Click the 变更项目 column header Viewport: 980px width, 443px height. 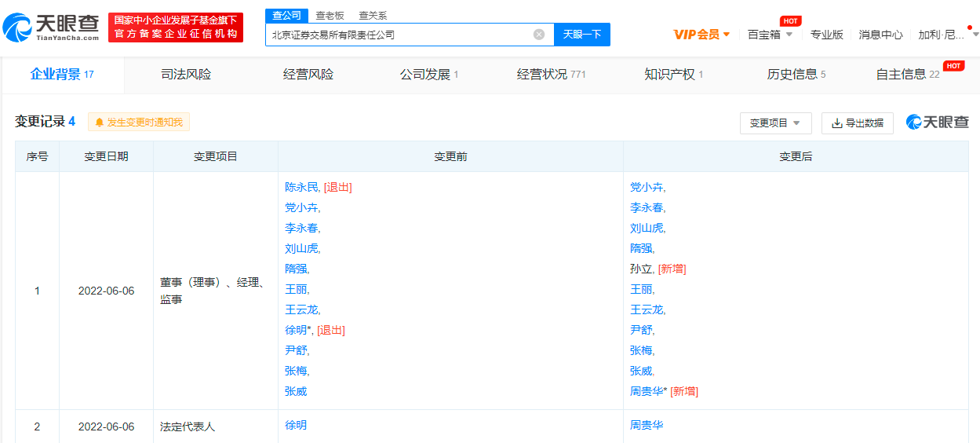click(x=216, y=156)
